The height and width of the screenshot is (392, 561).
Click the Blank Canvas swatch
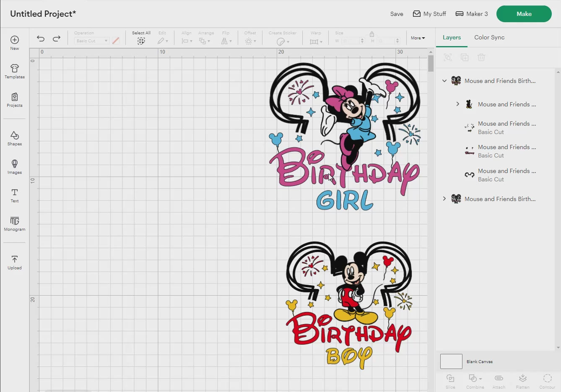tap(451, 361)
